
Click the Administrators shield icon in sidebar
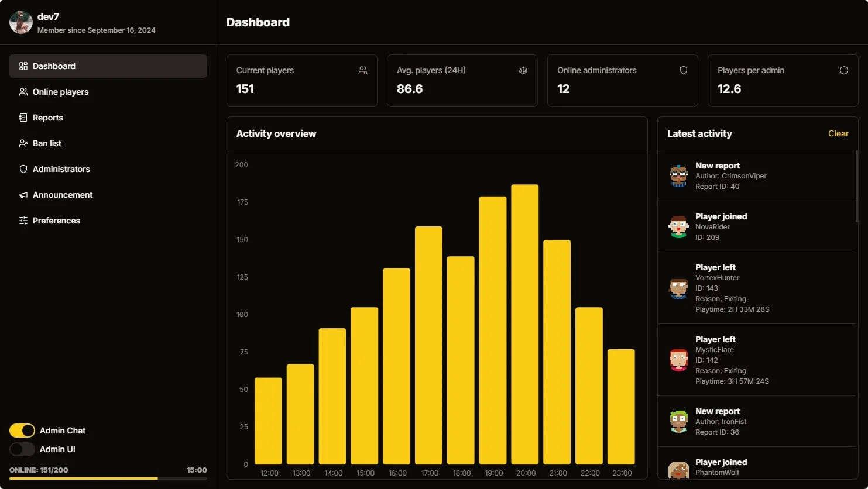tap(23, 169)
